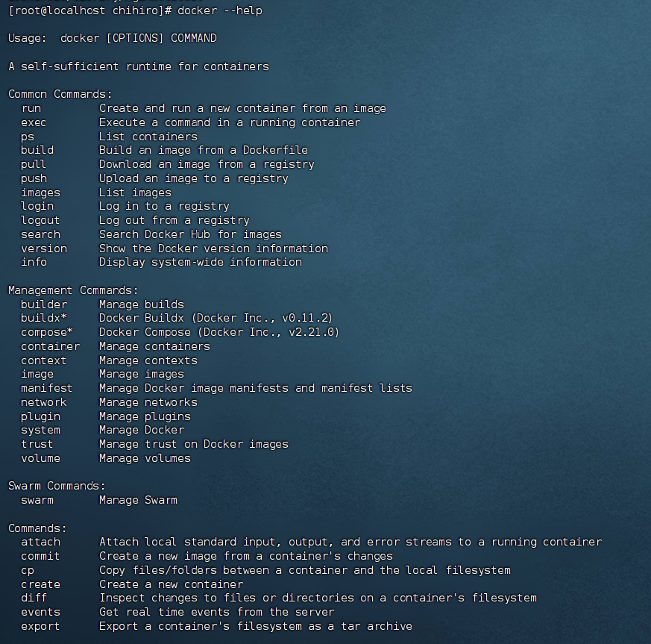Click the 'exec' command entry
The width and height of the screenshot is (651, 644).
[34, 122]
